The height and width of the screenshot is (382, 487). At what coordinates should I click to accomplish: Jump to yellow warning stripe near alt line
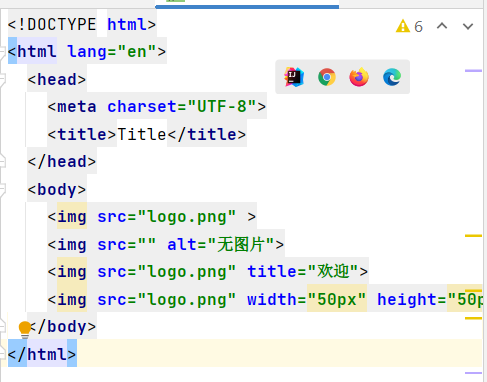(x=473, y=236)
